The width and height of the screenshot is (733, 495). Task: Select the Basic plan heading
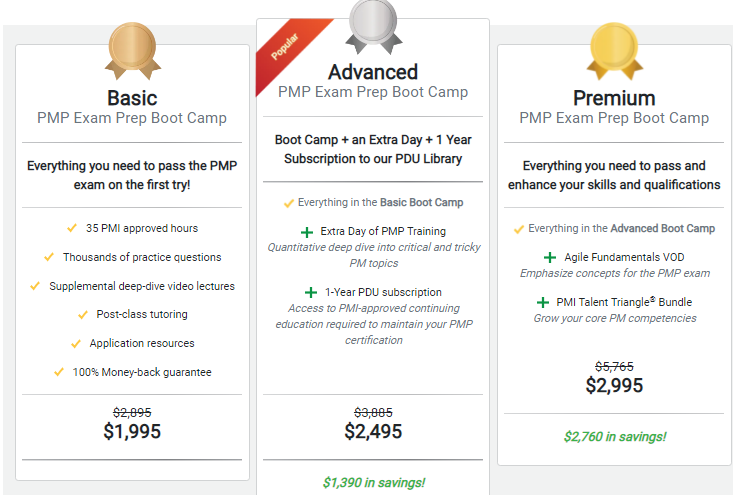[132, 98]
